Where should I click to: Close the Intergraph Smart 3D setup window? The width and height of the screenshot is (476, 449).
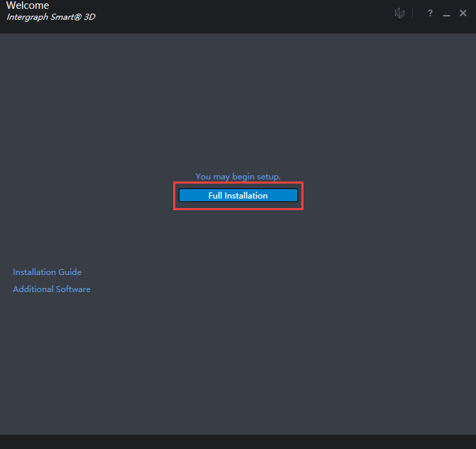coord(463,14)
